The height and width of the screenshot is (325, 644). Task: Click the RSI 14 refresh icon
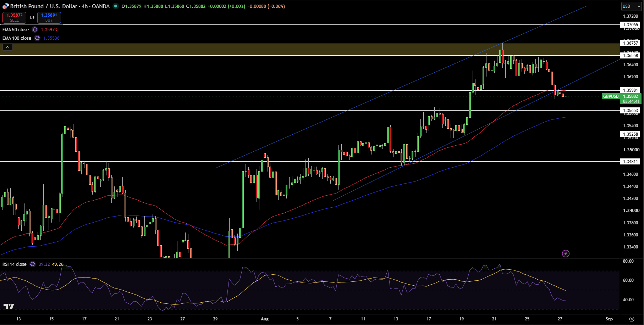pos(33,264)
